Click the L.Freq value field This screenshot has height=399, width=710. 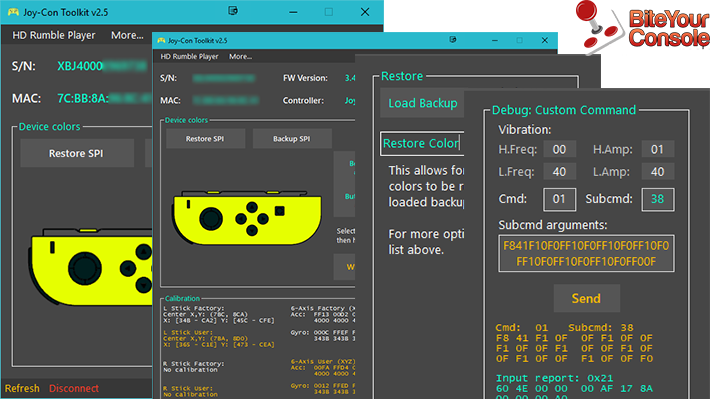click(x=559, y=172)
